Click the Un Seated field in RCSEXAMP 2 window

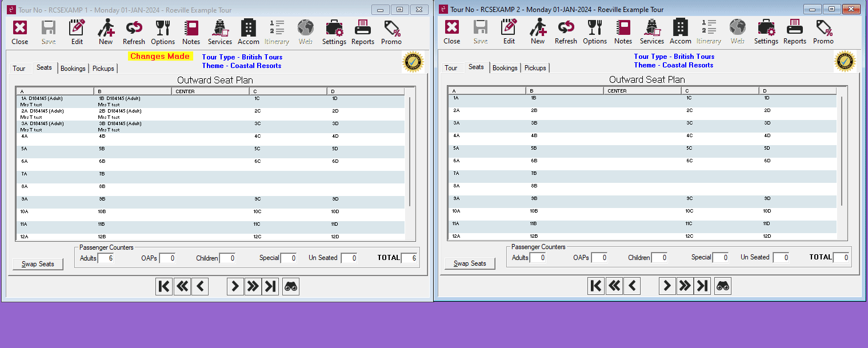[x=781, y=258]
